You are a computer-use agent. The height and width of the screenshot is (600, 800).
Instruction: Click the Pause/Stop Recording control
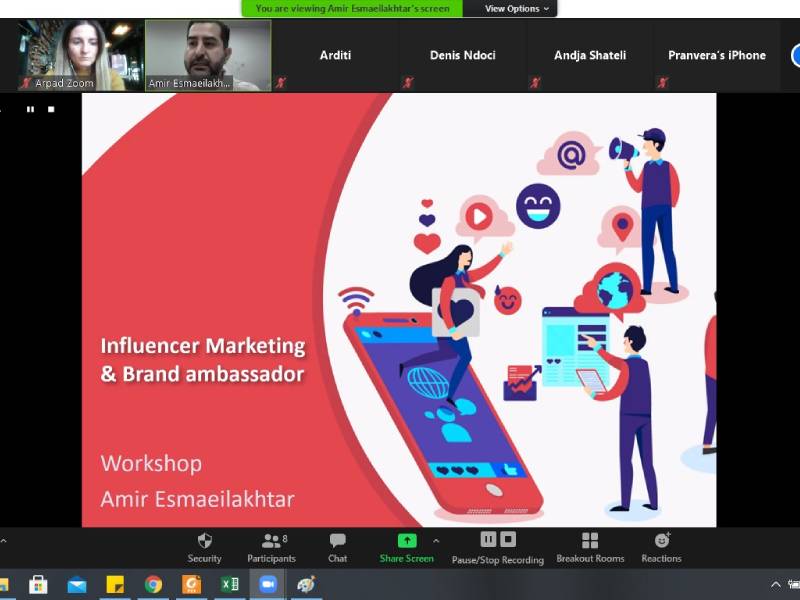pyautogui.click(x=497, y=548)
